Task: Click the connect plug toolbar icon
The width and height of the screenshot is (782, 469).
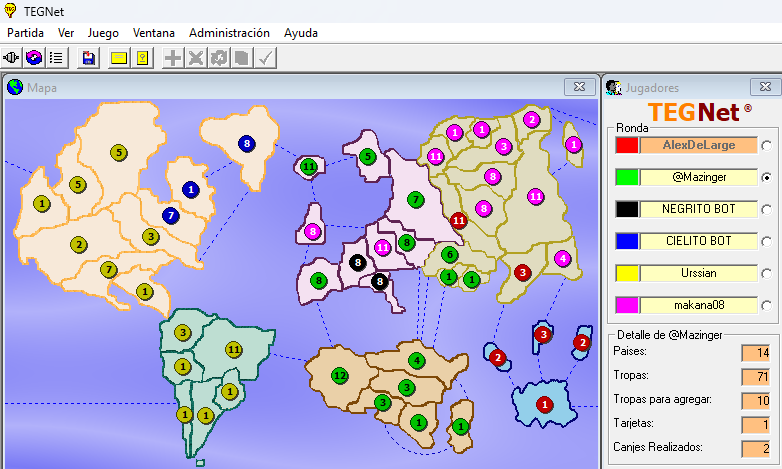Action: pos(13,58)
